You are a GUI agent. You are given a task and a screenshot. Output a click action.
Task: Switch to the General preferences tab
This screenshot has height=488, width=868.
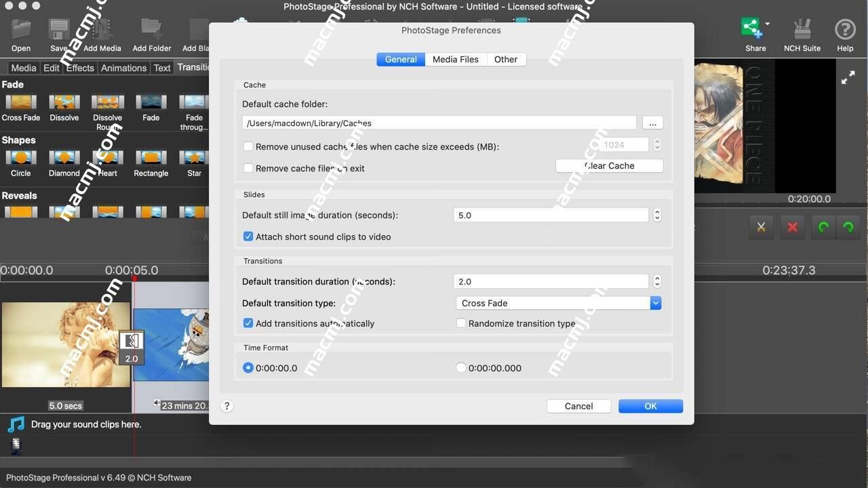point(401,60)
